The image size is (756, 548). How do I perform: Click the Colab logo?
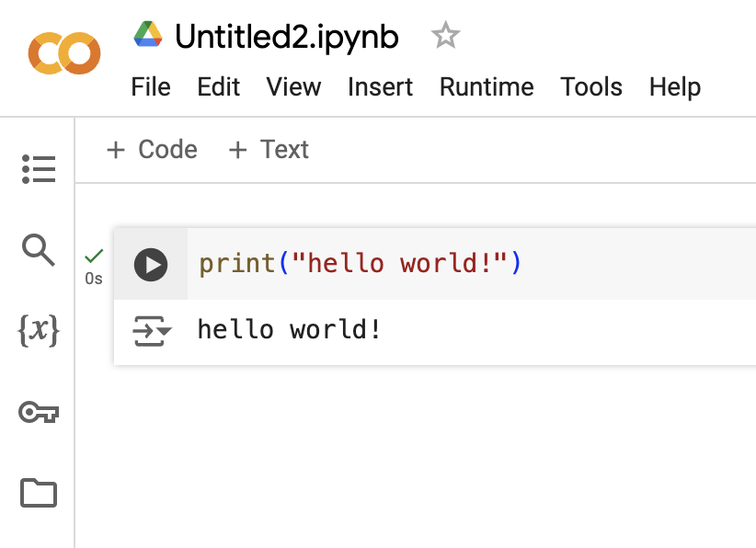(63, 52)
